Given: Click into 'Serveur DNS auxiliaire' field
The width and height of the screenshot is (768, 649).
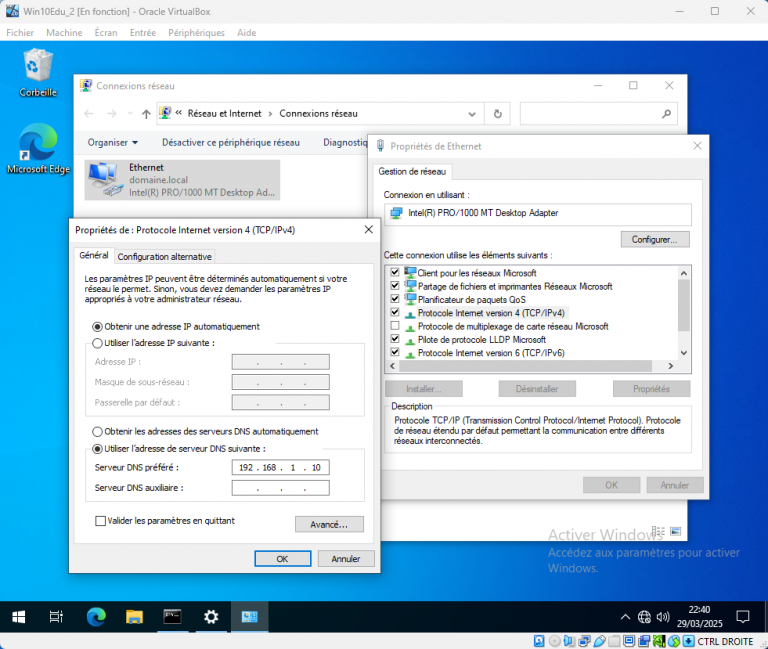Looking at the screenshot, I should 280,488.
